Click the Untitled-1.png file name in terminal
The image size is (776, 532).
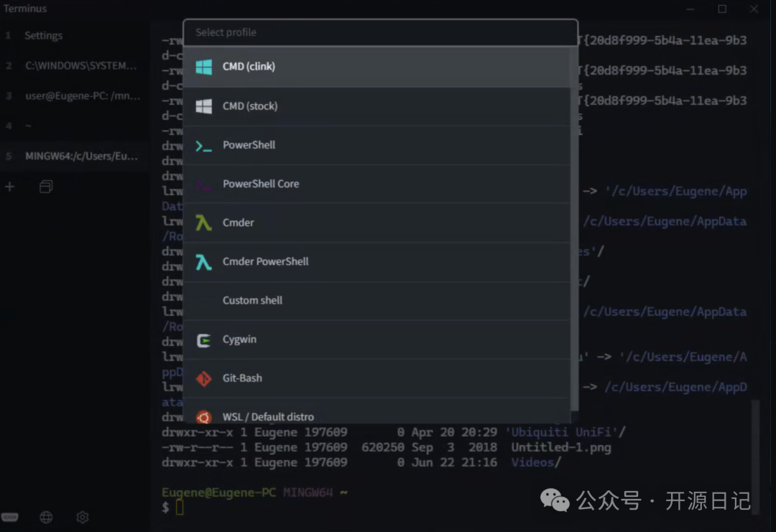[561, 447]
